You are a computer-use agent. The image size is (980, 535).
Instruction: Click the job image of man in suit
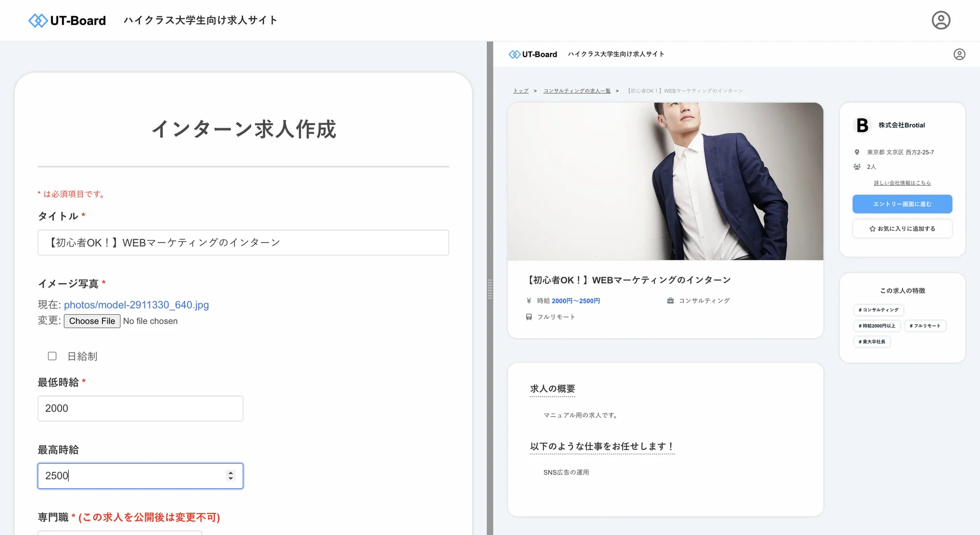pos(665,181)
